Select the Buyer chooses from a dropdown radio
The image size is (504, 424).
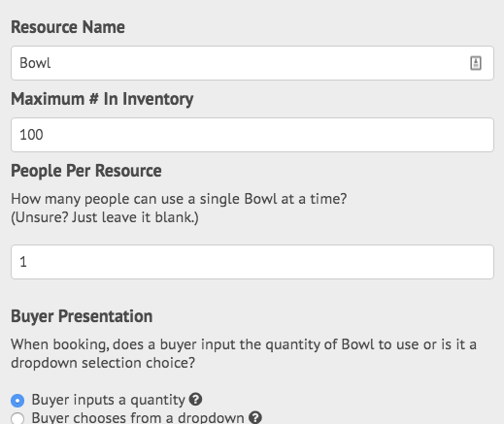[x=17, y=418]
